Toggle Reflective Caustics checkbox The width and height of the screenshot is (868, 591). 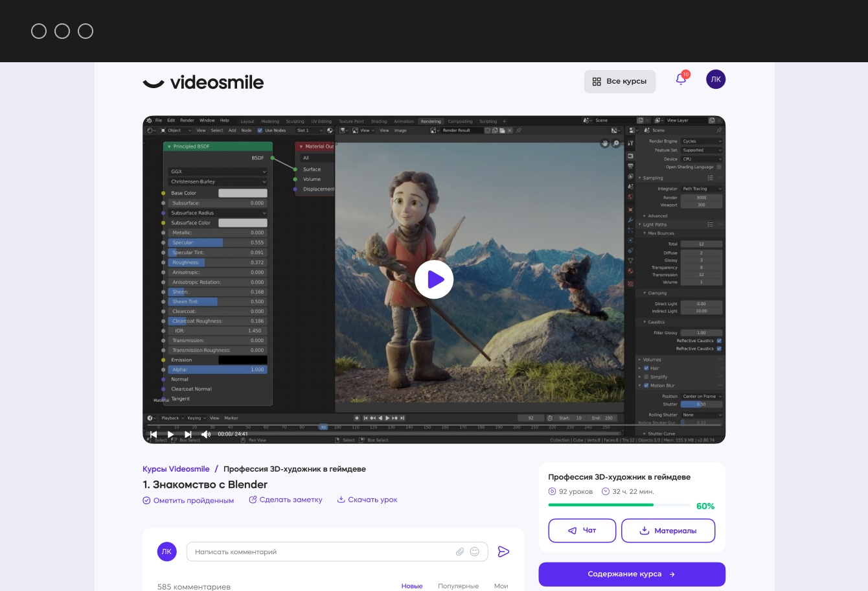click(x=719, y=341)
